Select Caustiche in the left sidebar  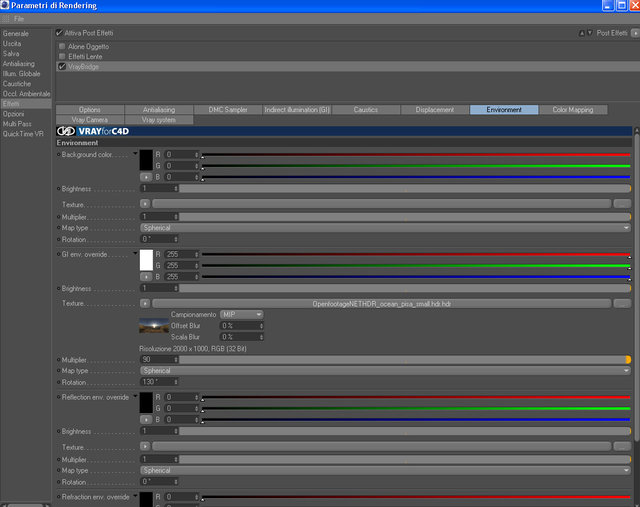(17, 84)
